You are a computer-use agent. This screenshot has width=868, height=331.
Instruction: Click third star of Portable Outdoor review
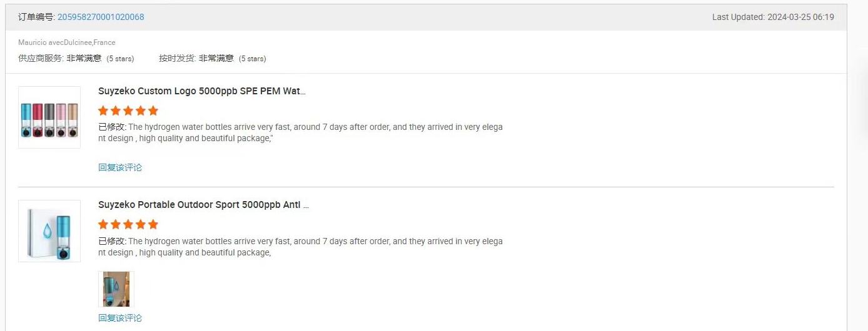pos(128,224)
